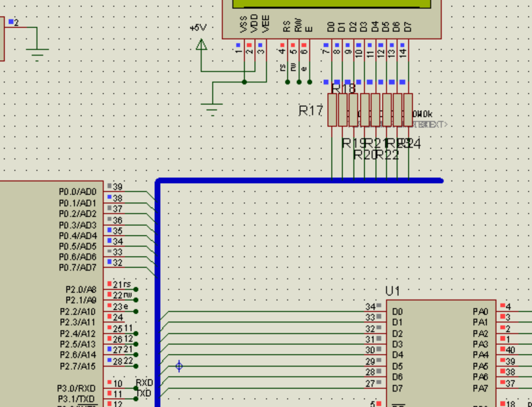Screen dimensions: 532x407
Task: Click U1's D7 pin label
Action: 398,388
